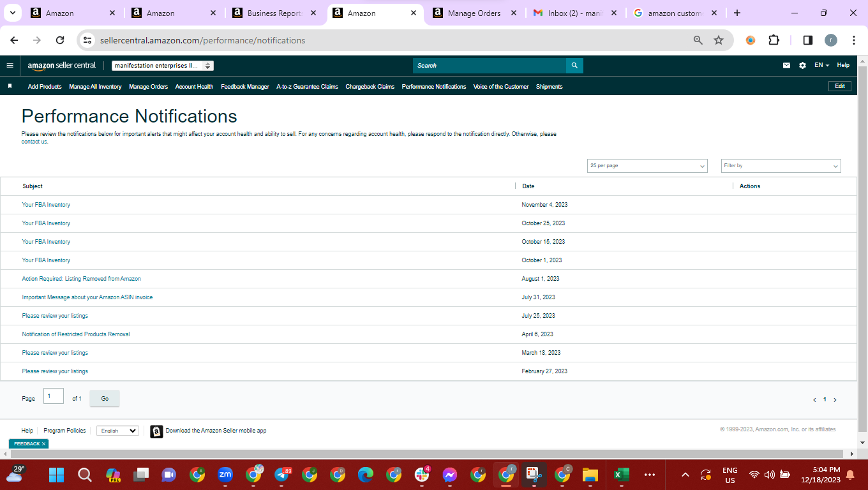The image size is (868, 490).
Task: Open A-to-z Guarantee Claims in the nav bar
Action: 307,87
